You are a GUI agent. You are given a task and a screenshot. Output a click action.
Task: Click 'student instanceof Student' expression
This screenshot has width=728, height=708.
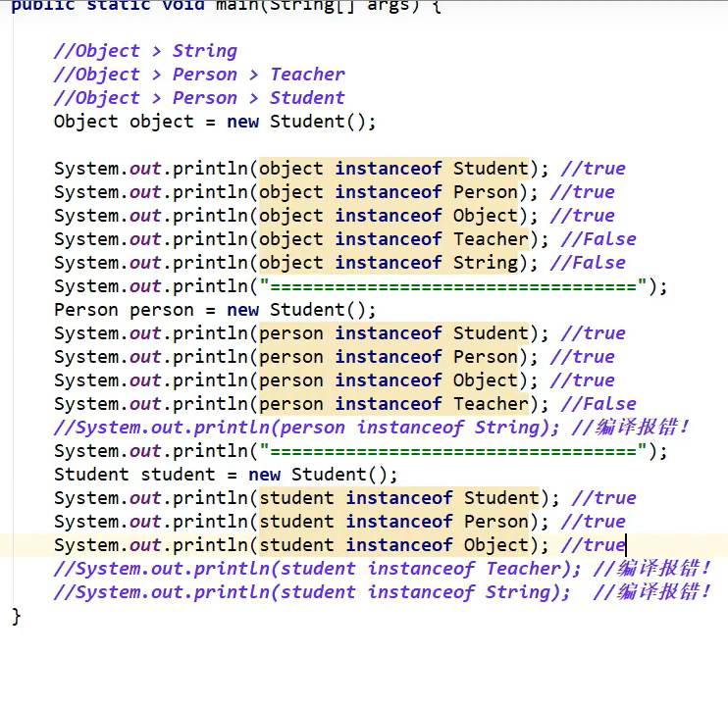[x=399, y=498]
